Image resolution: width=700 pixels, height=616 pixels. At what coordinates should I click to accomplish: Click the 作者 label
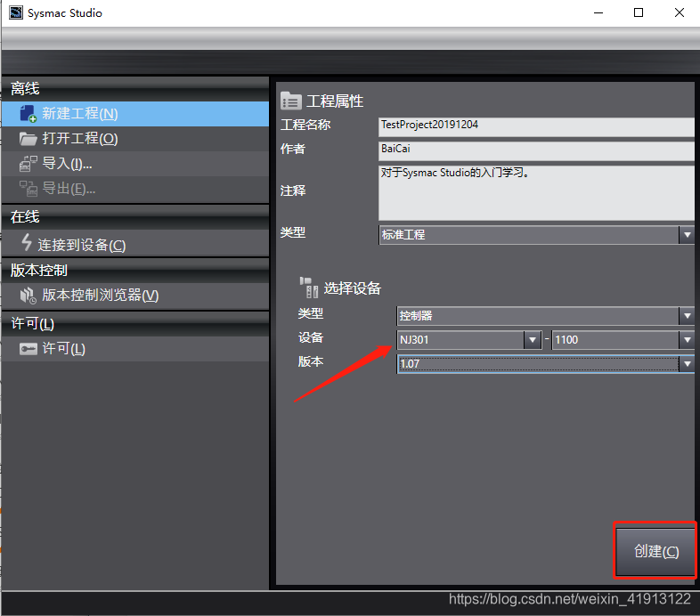293,149
